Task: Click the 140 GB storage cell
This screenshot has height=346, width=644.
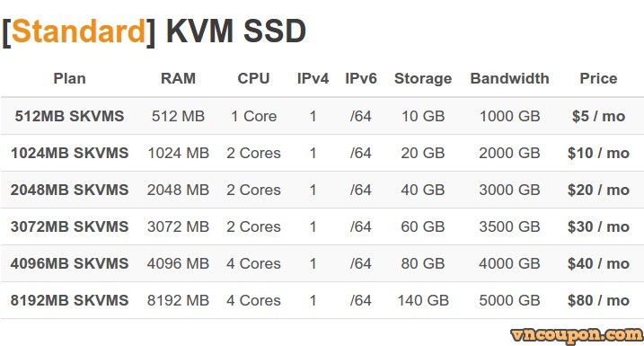Action: [423, 300]
